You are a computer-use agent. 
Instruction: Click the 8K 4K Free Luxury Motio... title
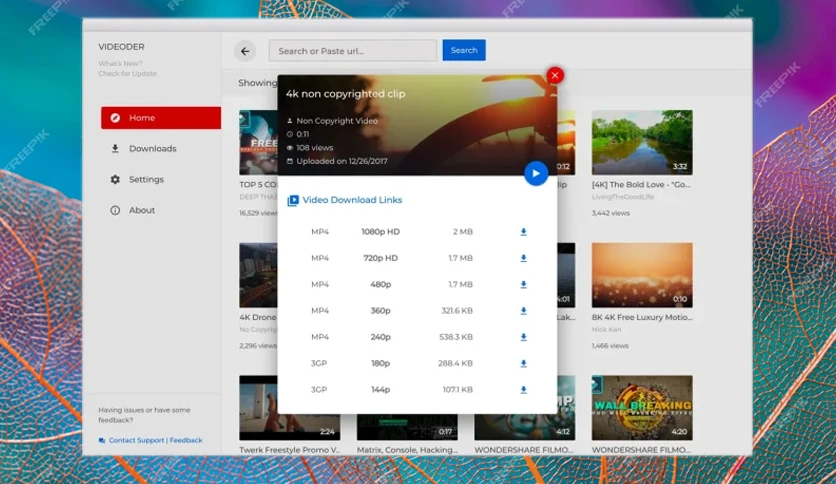tap(642, 317)
